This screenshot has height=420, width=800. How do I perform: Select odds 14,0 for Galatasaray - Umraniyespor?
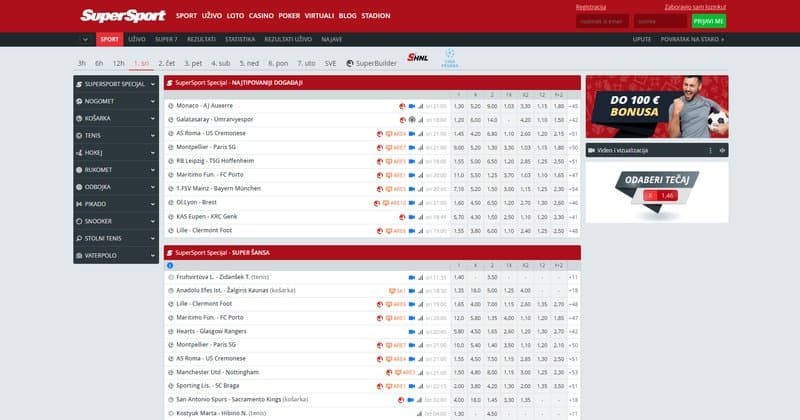(492, 120)
